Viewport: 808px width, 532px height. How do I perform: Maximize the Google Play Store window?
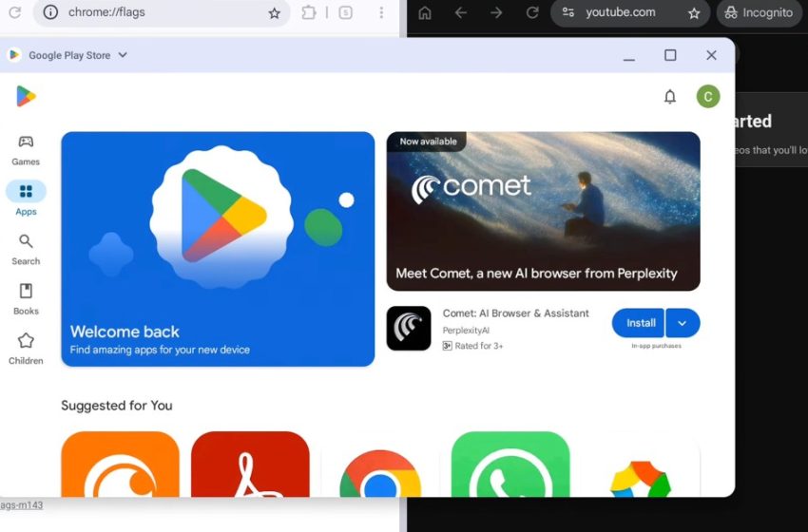670,55
